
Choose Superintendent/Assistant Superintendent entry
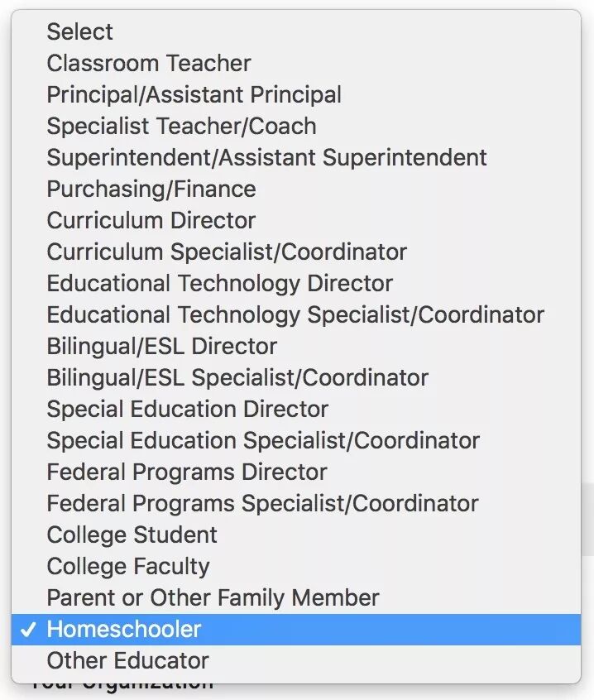(x=266, y=157)
